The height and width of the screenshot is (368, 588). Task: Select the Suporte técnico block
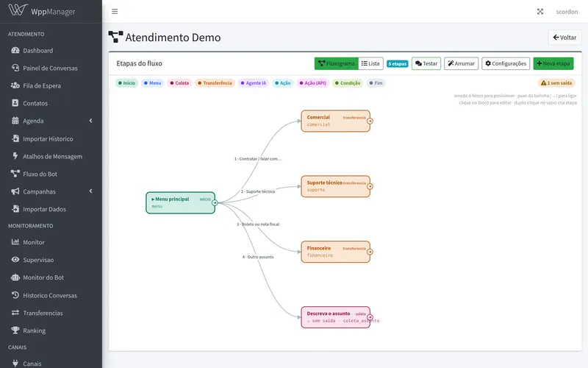point(336,186)
